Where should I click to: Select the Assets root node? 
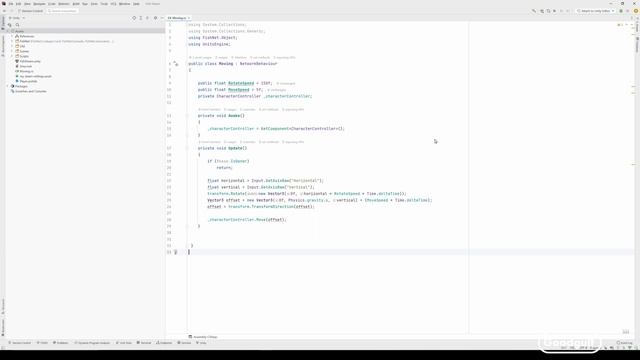tap(85, 31)
